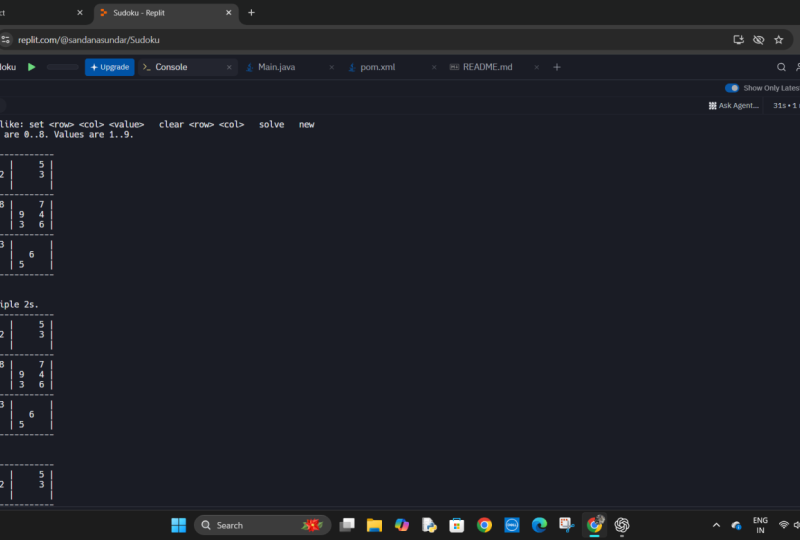Open the Windows Start menu
The height and width of the screenshot is (540, 800).
tap(179, 525)
